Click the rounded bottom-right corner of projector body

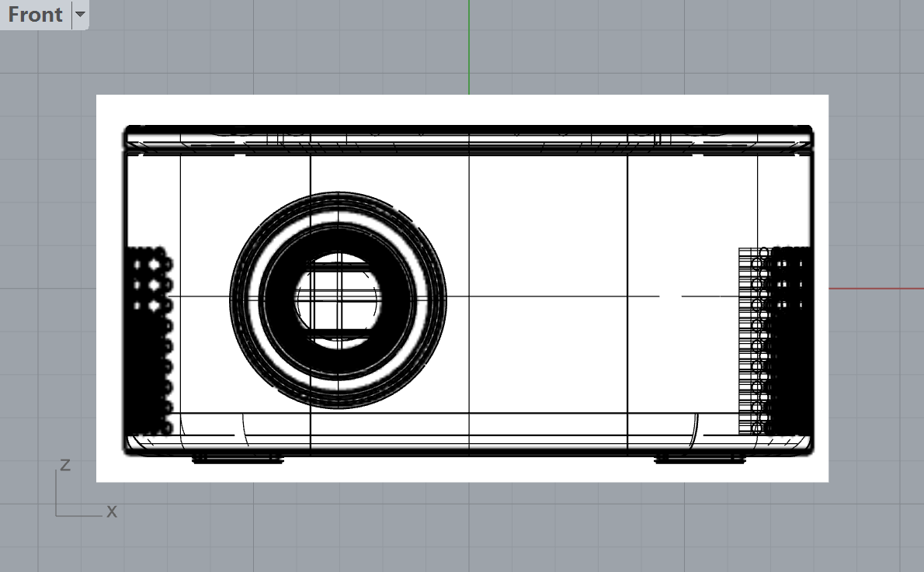click(x=808, y=446)
